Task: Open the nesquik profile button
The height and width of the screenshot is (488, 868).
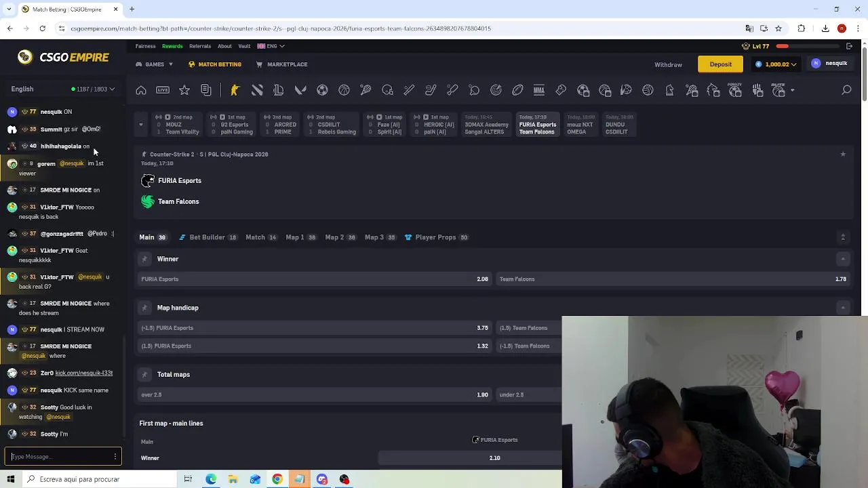Action: coord(830,64)
